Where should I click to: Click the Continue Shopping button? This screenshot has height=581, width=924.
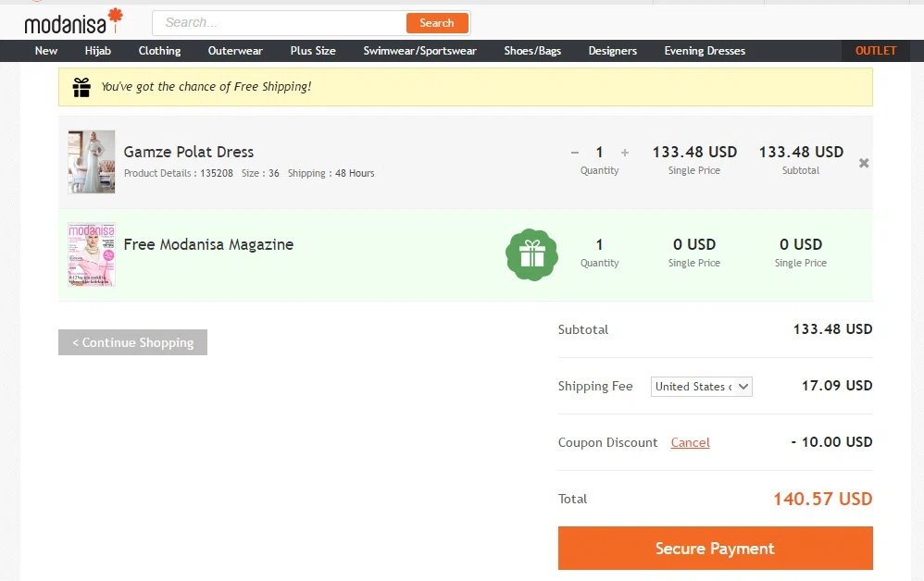pos(132,342)
